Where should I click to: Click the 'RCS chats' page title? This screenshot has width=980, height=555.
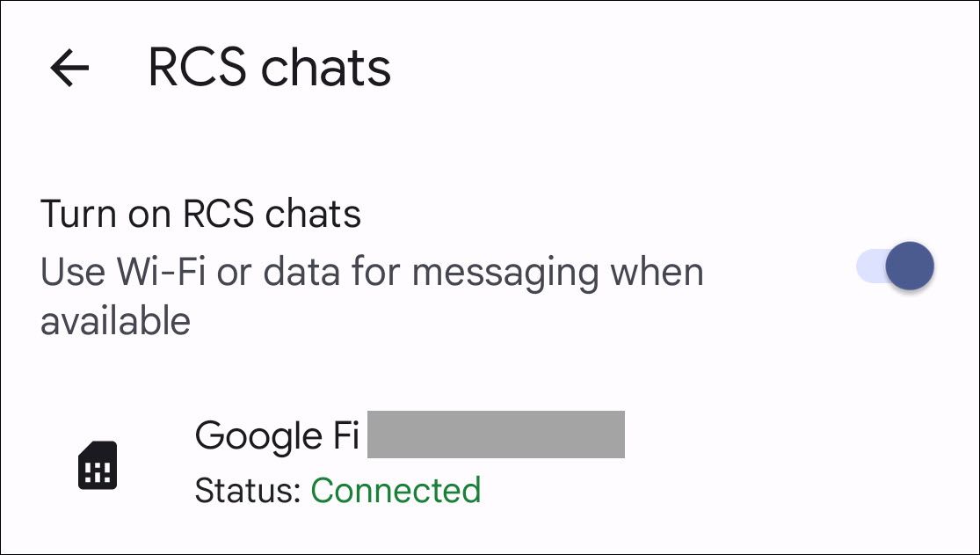pyautogui.click(x=269, y=68)
